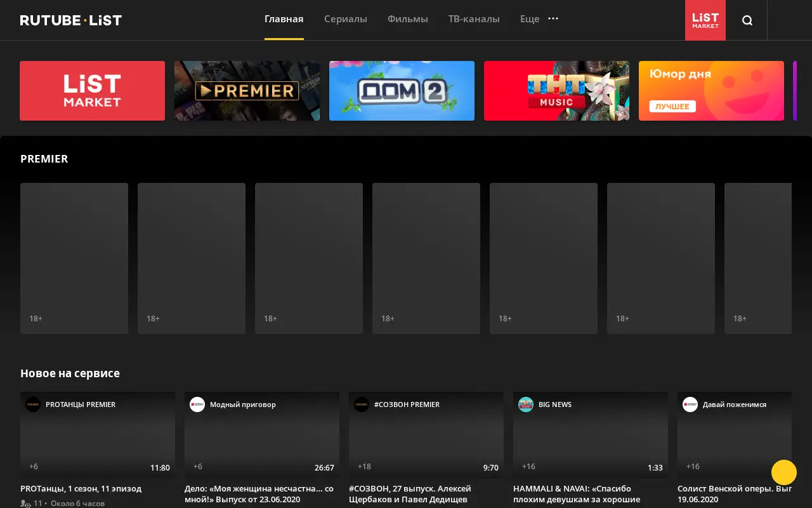Open the Юмор дня banner
Image resolution: width=812 pixels, height=508 pixels.
pyautogui.click(x=711, y=91)
